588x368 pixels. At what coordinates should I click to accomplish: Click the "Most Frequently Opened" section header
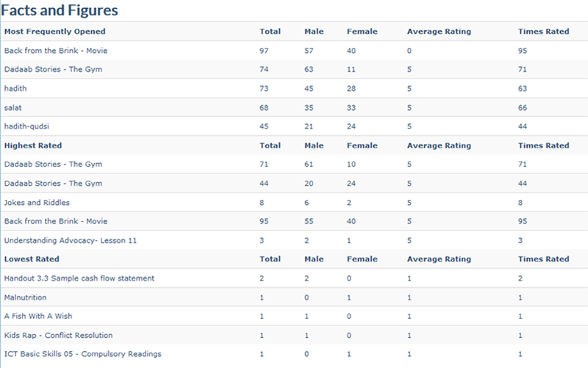coord(54,32)
